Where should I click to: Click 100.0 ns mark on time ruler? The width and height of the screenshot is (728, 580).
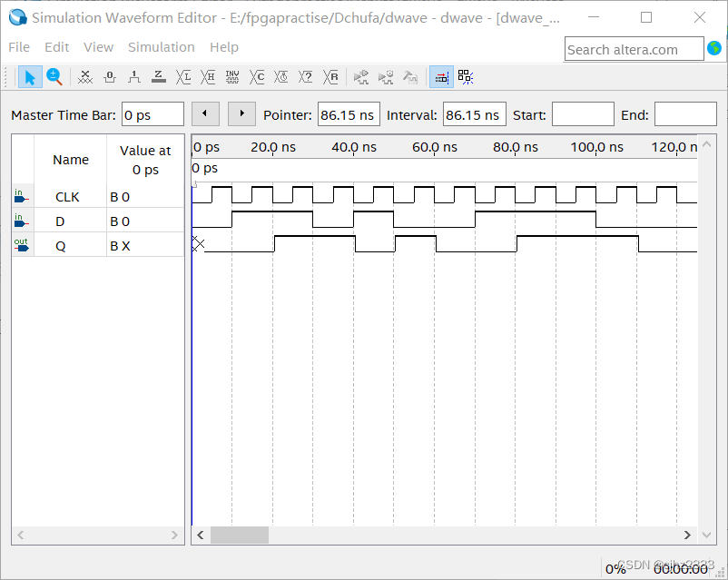[596, 147]
